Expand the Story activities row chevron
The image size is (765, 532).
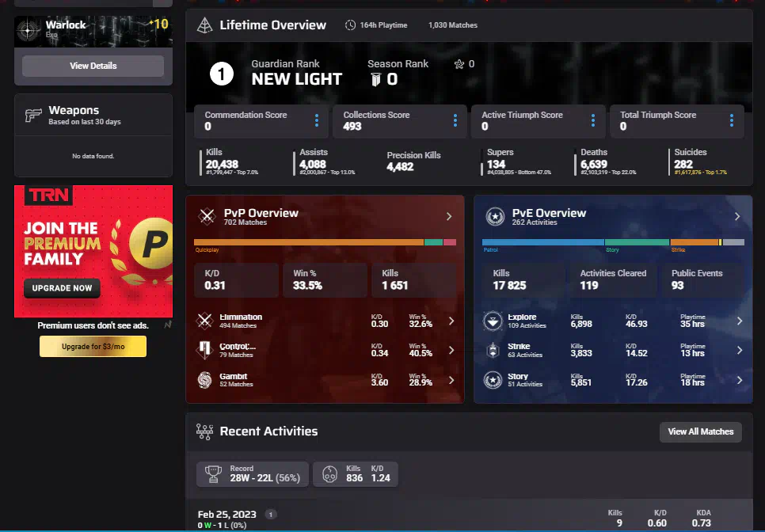[740, 380]
